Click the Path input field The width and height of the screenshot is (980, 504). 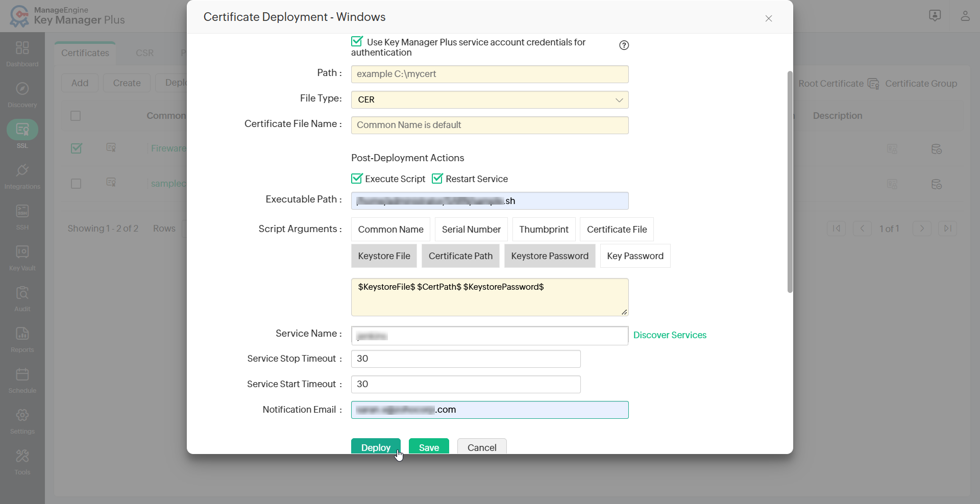click(489, 74)
